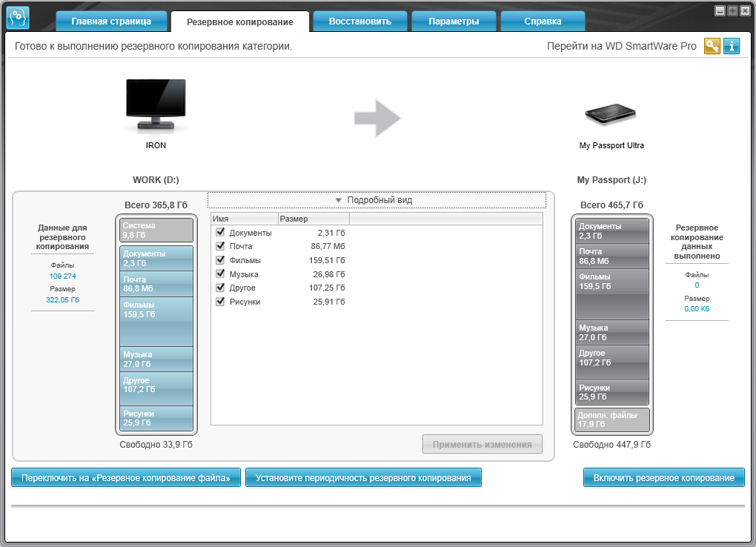
Task: Click the gold key upgrade icon
Action: coord(712,46)
